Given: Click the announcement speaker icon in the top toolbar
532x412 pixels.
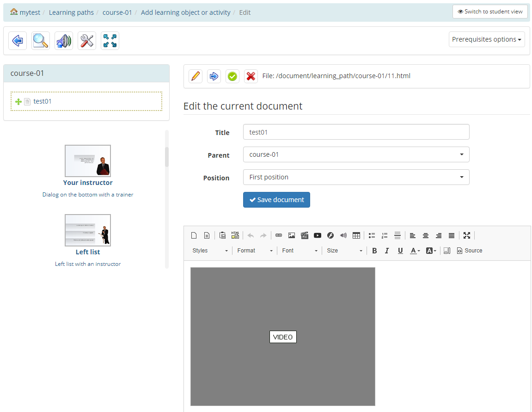Looking at the screenshot, I should 63,41.
